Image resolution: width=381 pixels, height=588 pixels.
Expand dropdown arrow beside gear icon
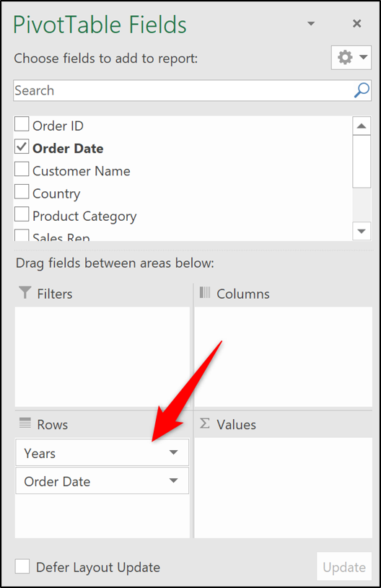coord(363,58)
